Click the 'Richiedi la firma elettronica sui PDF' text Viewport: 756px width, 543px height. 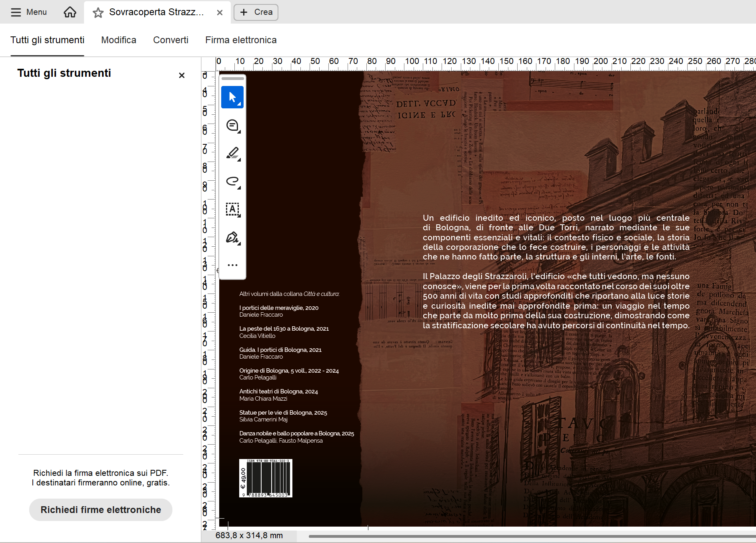(x=101, y=473)
